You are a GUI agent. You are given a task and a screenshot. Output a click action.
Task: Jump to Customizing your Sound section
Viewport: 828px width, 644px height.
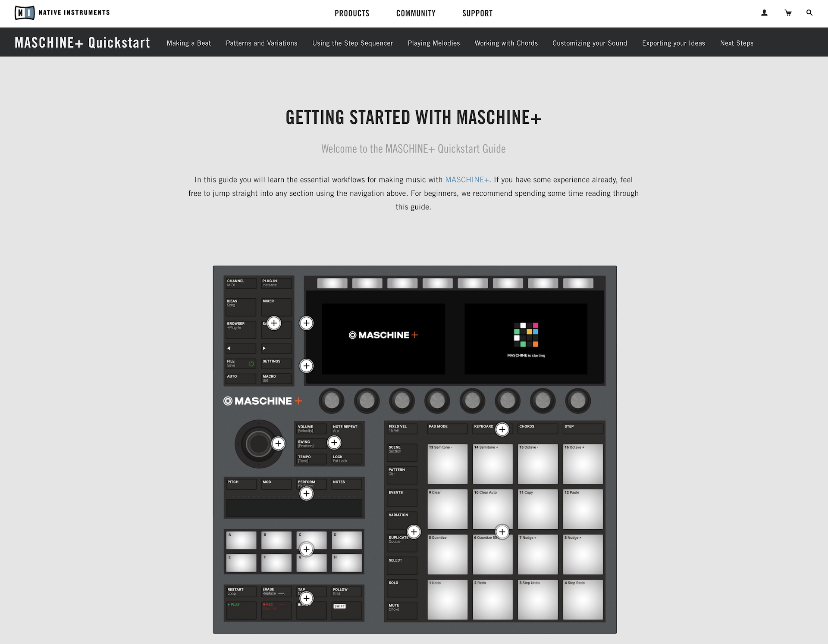[590, 43]
